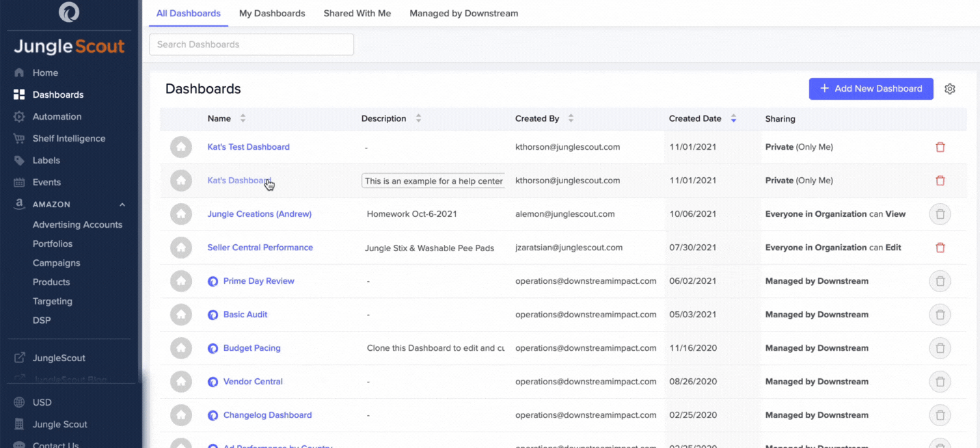Image resolution: width=980 pixels, height=448 pixels.
Task: Open Kat's Test Dashboard link
Action: pos(249,147)
